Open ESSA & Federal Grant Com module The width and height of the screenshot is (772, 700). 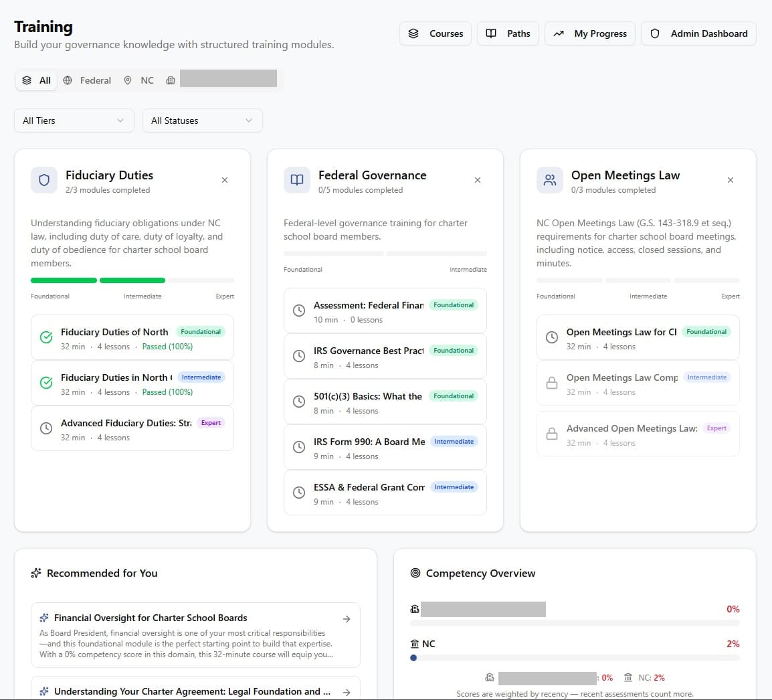(385, 493)
